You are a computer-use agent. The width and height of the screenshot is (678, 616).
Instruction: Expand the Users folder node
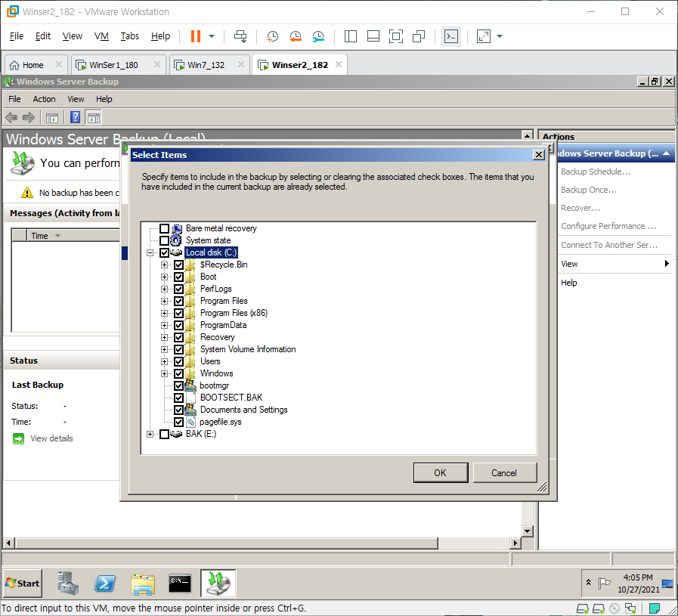[x=164, y=361]
